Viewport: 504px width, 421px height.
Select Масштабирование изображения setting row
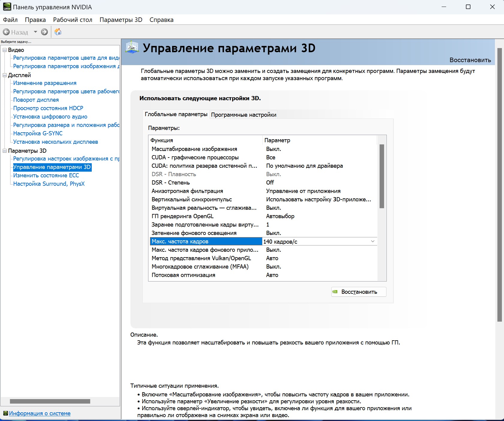(x=263, y=149)
